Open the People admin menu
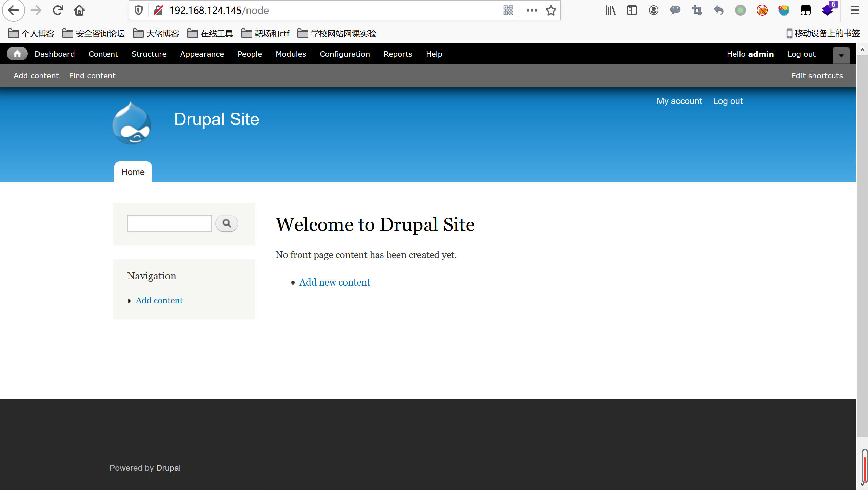This screenshot has height=490, width=868. click(x=250, y=54)
